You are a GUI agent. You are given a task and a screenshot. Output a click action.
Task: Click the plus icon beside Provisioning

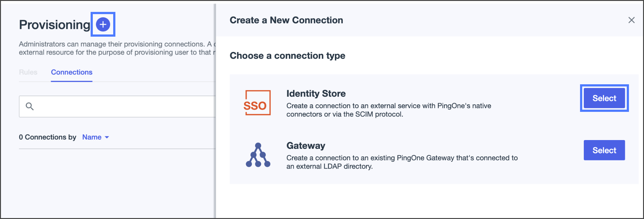[103, 24]
